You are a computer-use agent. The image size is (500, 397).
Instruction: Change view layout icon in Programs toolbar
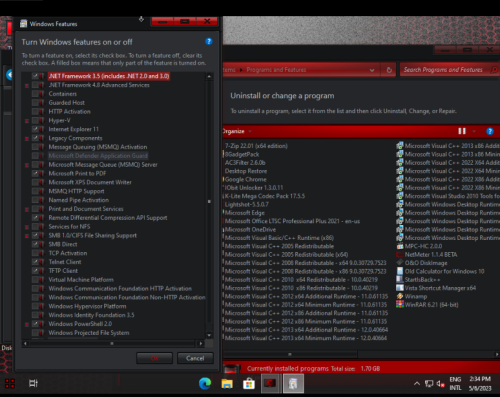point(462,131)
